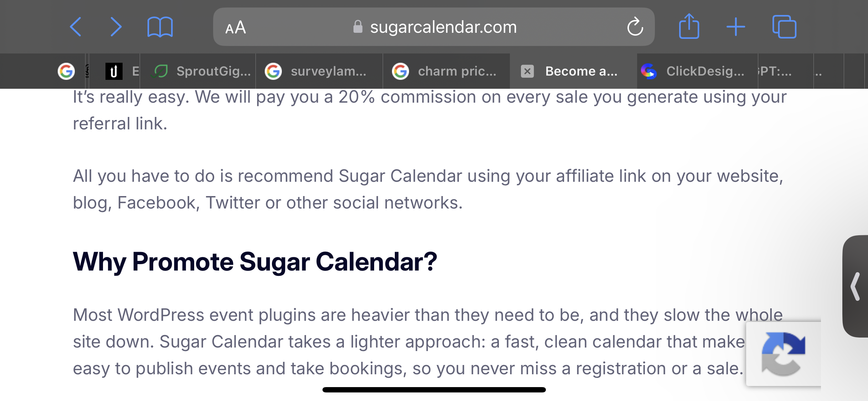
Task: Go forward with the forward arrow
Action: (x=116, y=27)
